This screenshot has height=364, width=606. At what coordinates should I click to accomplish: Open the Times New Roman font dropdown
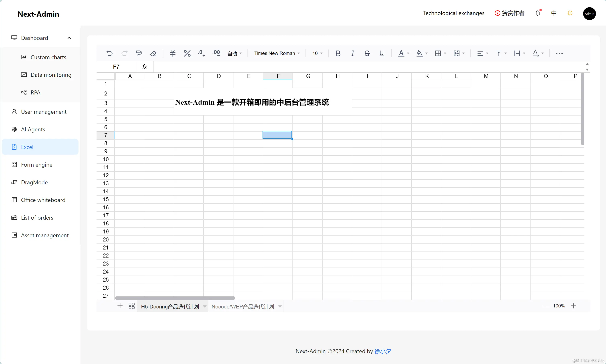(x=277, y=53)
